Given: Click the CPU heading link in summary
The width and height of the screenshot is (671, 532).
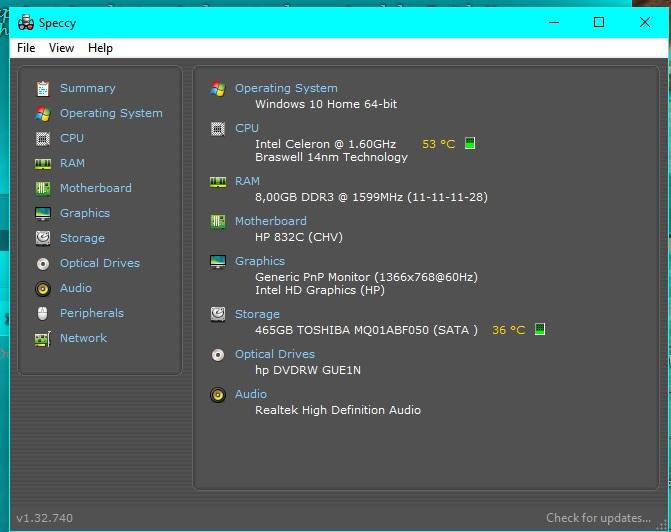Looking at the screenshot, I should click(x=247, y=128).
